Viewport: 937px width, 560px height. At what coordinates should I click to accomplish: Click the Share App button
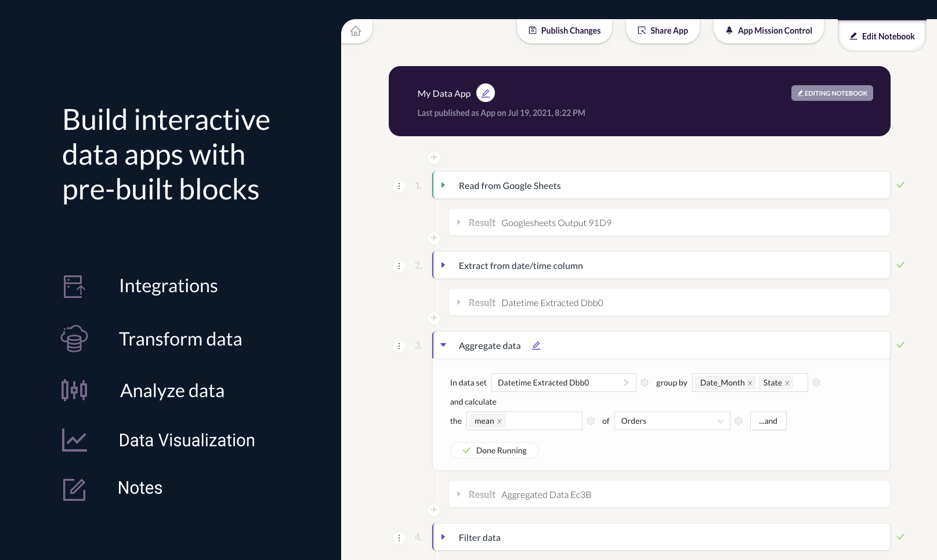tap(663, 31)
